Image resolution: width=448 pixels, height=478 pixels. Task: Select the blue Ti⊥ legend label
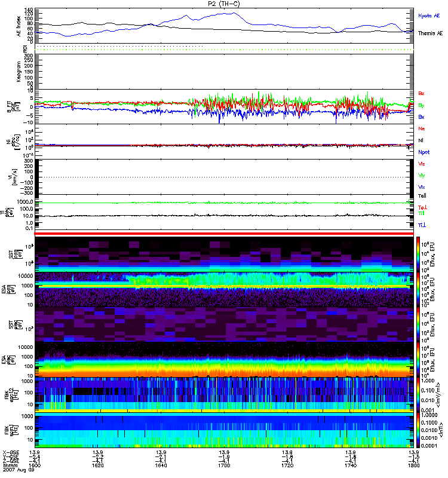[x=422, y=225]
